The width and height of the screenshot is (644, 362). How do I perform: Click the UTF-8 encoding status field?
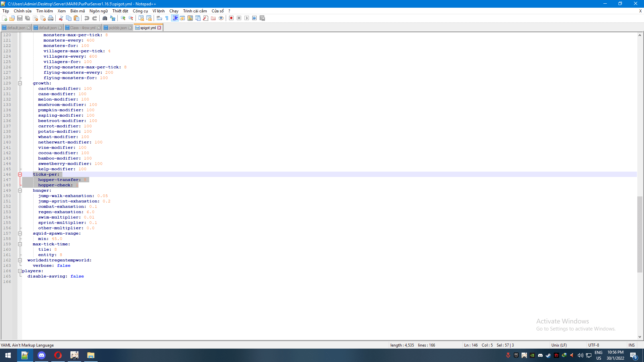[x=593, y=345]
